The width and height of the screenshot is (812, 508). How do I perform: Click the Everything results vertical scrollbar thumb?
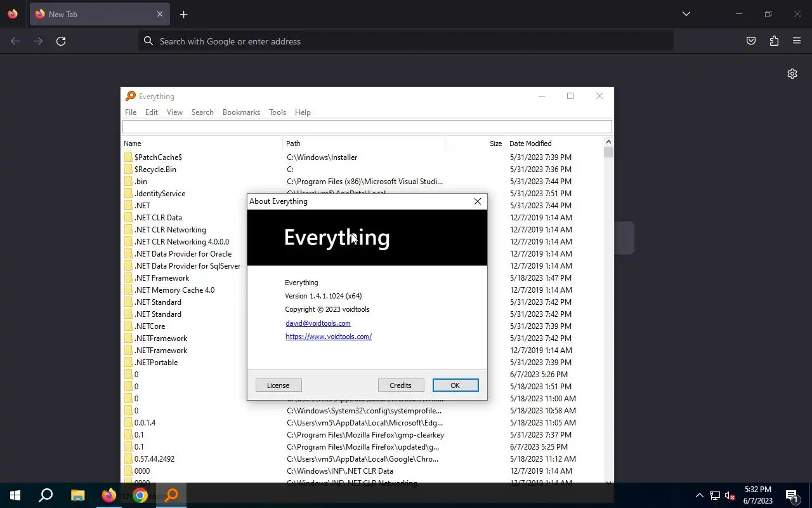pyautogui.click(x=608, y=152)
